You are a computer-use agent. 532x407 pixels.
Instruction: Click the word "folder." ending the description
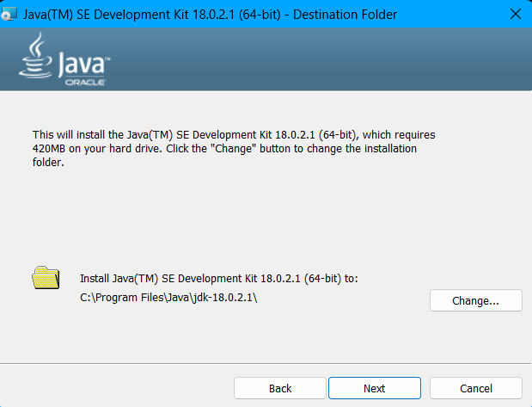click(x=49, y=161)
